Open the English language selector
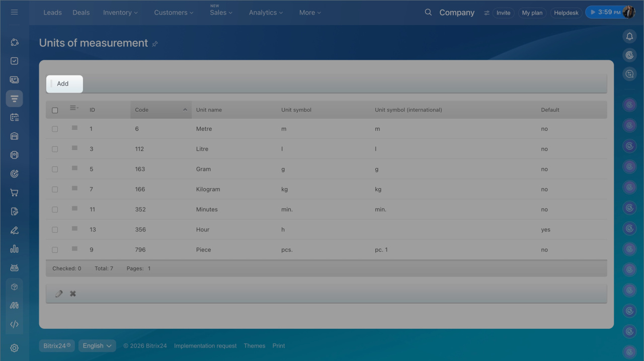 point(97,346)
